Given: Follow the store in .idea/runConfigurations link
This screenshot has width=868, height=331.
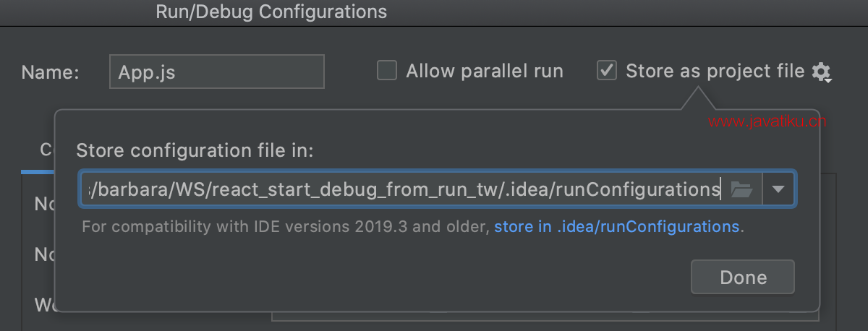Looking at the screenshot, I should pos(616,227).
